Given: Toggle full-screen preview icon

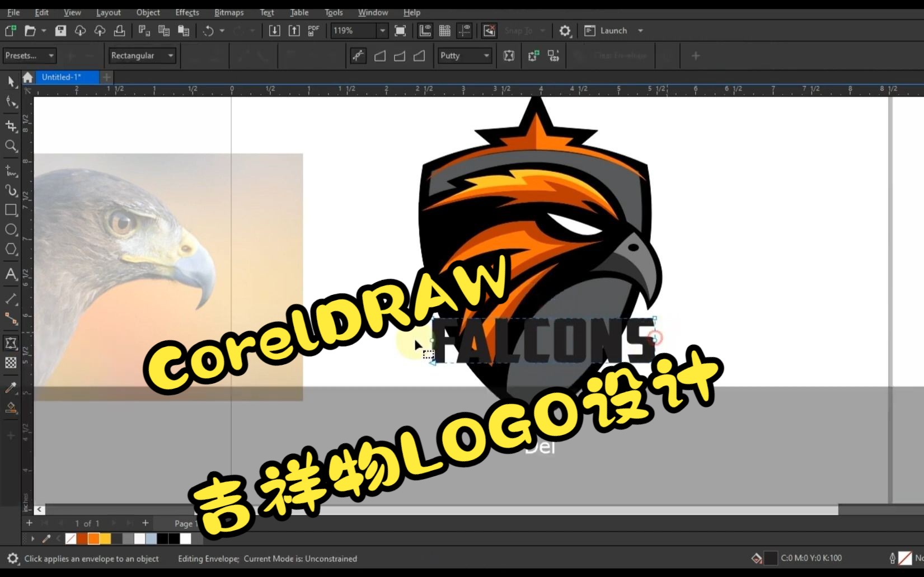Looking at the screenshot, I should point(400,31).
